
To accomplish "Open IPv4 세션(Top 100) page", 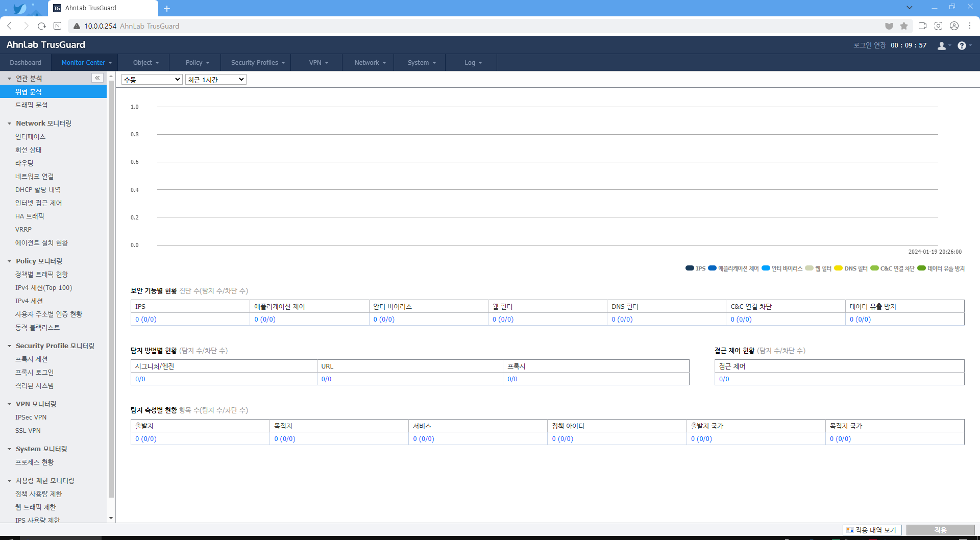I will [x=43, y=288].
